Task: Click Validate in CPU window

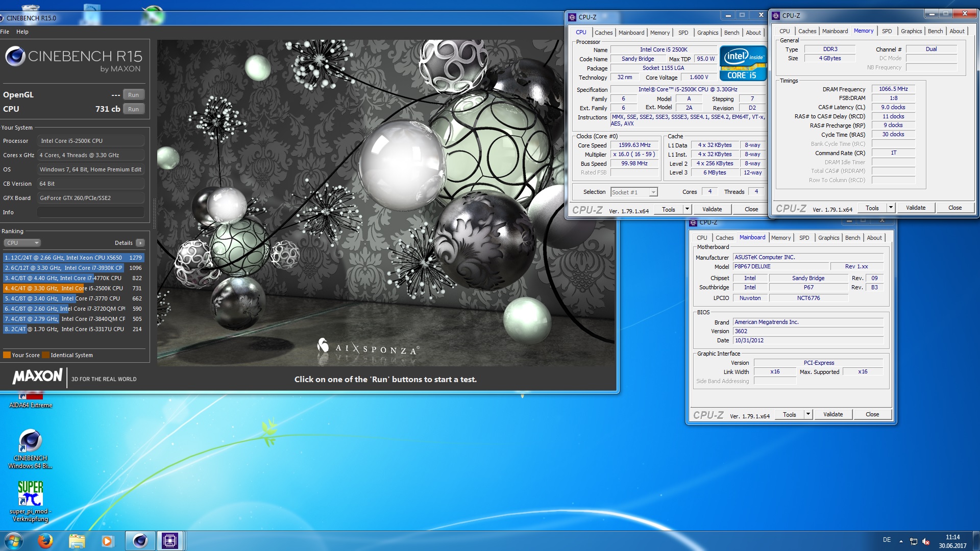Action: 712,209
